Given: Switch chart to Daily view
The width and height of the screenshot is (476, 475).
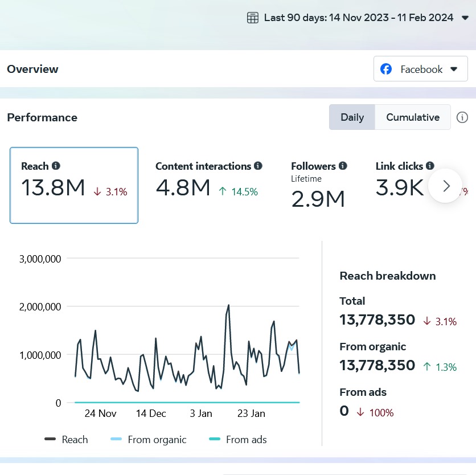Looking at the screenshot, I should coord(352,117).
